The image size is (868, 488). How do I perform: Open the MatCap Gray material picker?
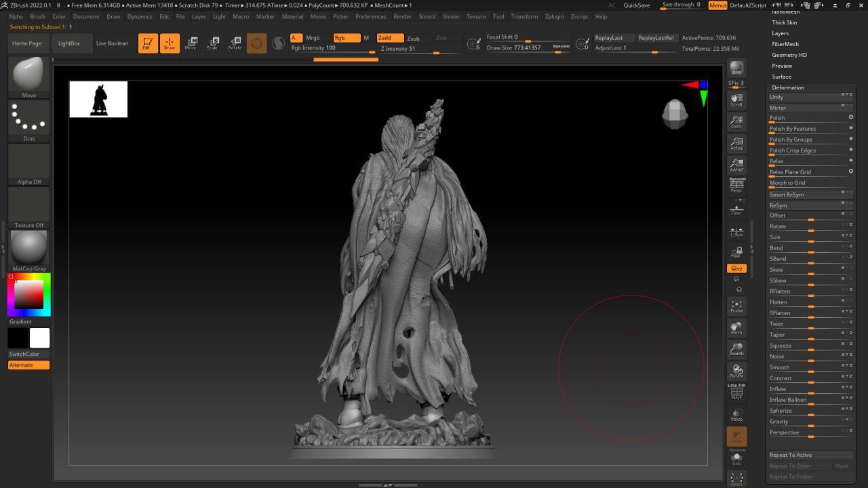click(28, 250)
